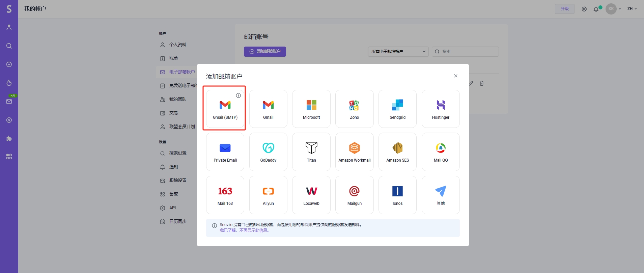Open the puzzle piece icon in sidebar
This screenshot has height=273, width=644.
point(9,138)
